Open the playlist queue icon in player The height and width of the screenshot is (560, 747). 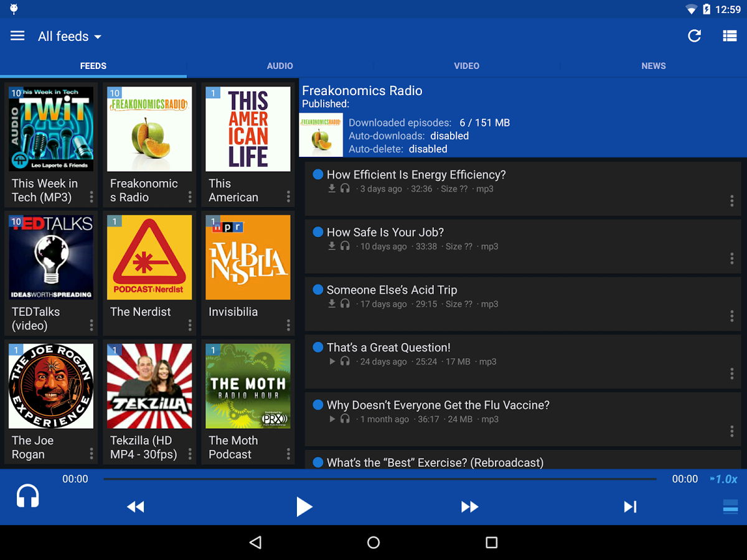(730, 506)
